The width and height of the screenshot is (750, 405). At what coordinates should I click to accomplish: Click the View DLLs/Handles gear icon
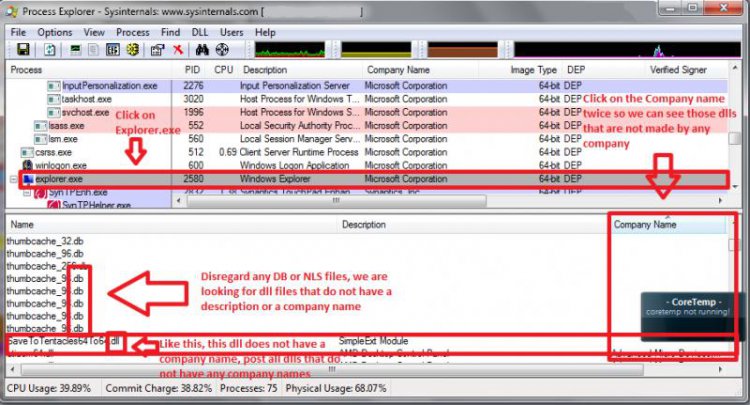[x=133, y=49]
